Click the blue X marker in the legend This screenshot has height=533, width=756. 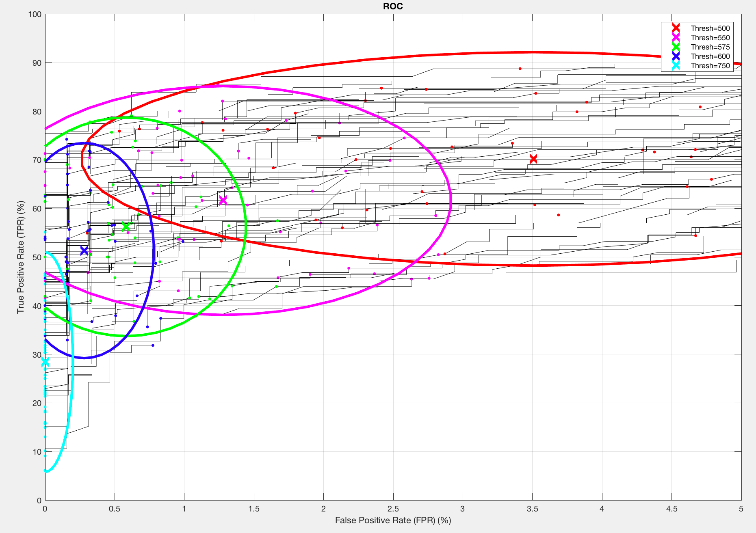click(676, 56)
